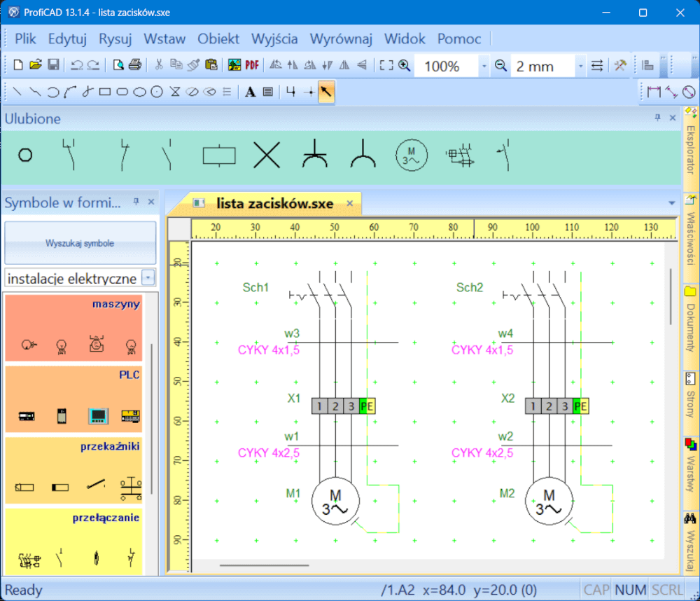
Task: Expand the instalacje elektryczne symbol category dropdown
Action: [148, 278]
